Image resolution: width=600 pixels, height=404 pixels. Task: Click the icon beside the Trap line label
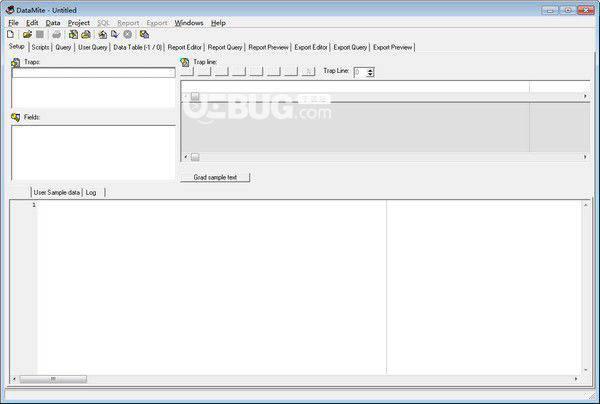[x=184, y=62]
